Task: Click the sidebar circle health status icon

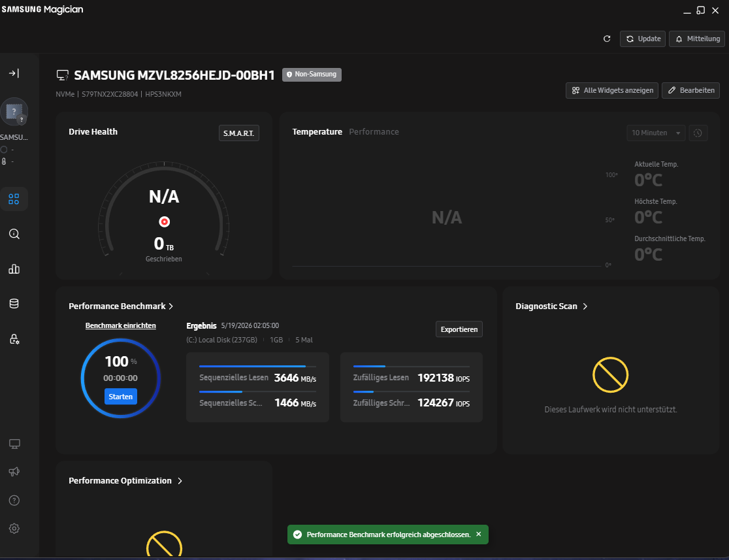Action: coord(4,149)
